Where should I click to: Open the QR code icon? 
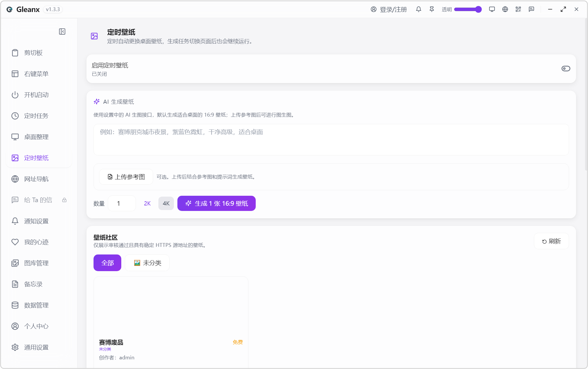click(518, 9)
